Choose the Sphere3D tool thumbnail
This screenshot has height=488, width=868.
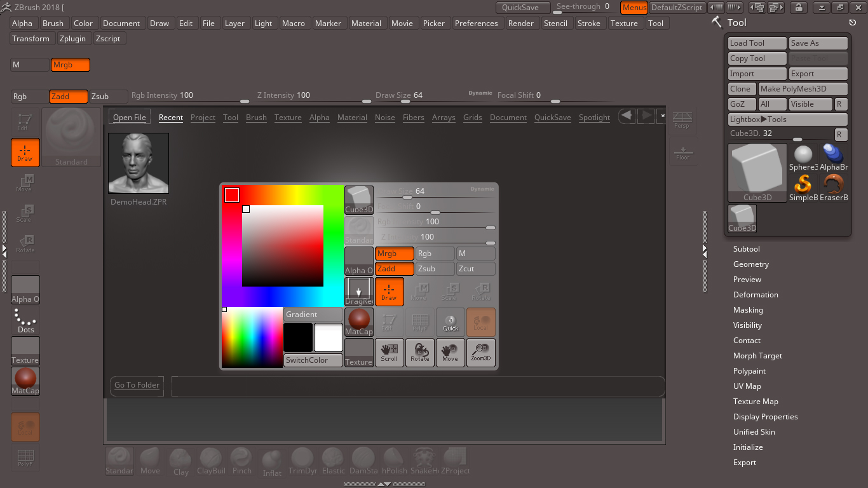[803, 158]
